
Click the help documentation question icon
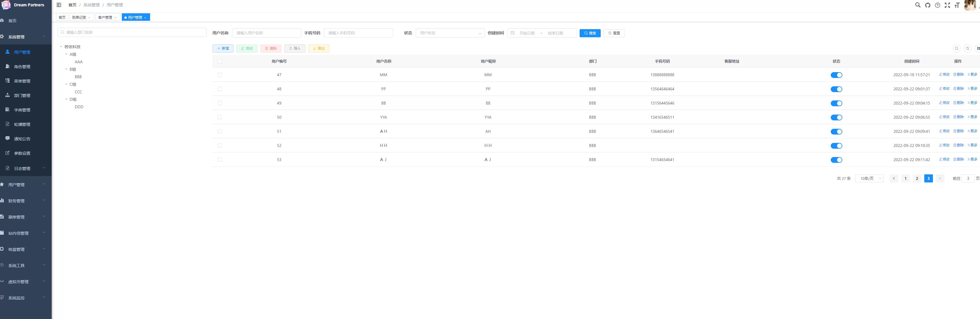point(937,5)
